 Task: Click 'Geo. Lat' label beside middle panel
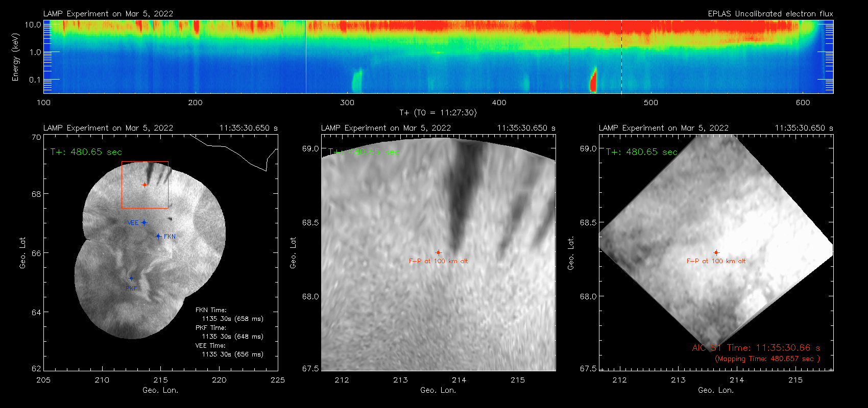pos(293,252)
